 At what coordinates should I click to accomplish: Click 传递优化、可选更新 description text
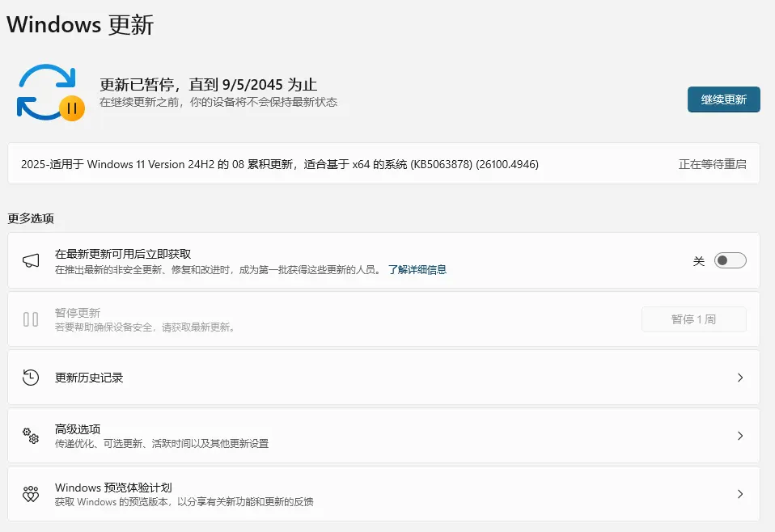pyautogui.click(x=162, y=444)
